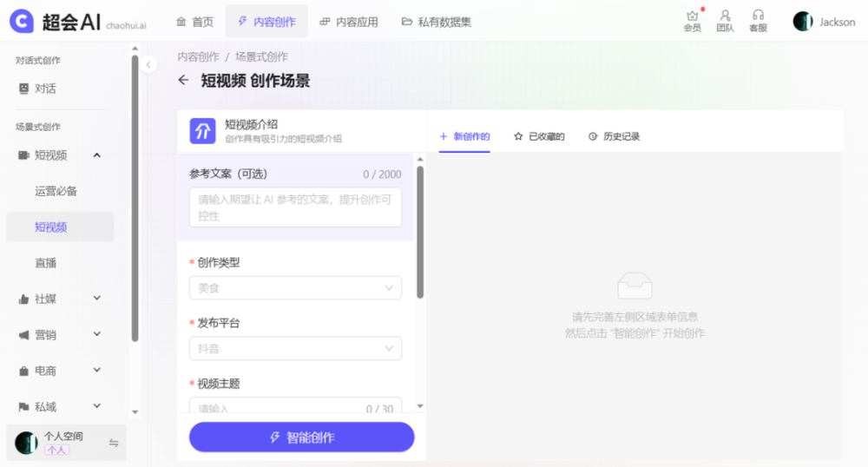Open 私有数据集 in the top navigation
This screenshot has height=467, width=868.
click(x=437, y=22)
